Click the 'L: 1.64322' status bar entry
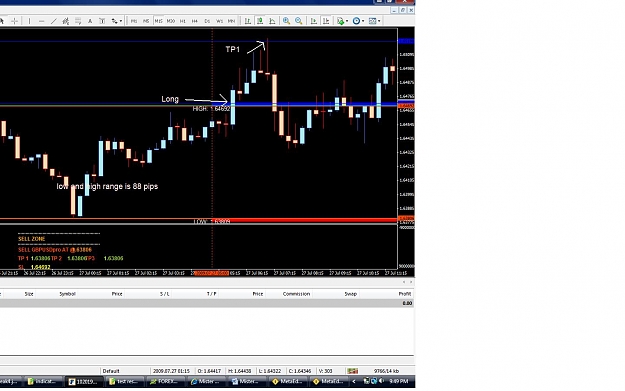 click(270, 371)
